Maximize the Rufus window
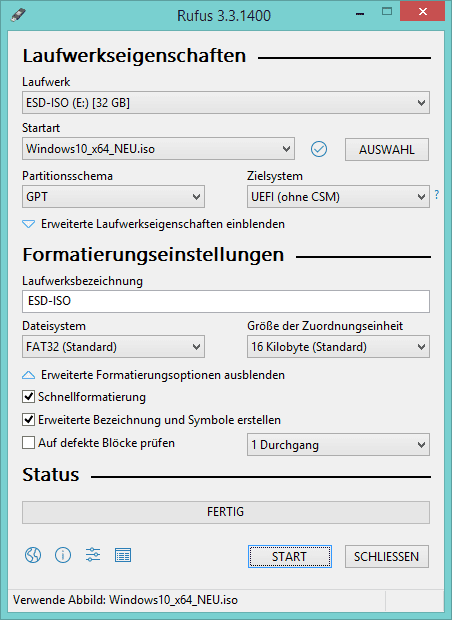Screen dimensions: 452x620 point(387,12)
